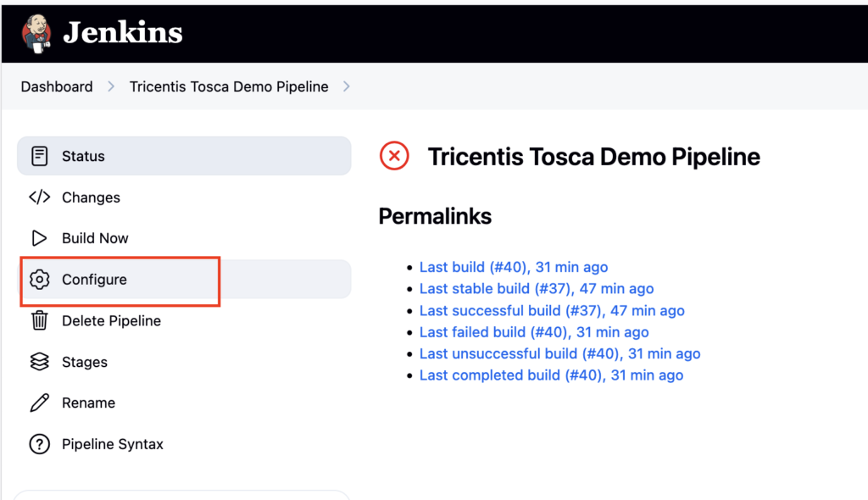Click the Pipeline Syntax help icon
Image resolution: width=868 pixels, height=500 pixels.
click(x=39, y=444)
